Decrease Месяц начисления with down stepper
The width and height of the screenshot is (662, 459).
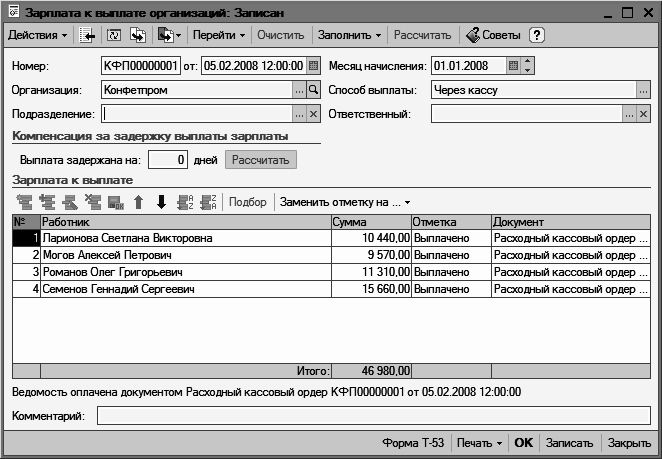(x=528, y=70)
